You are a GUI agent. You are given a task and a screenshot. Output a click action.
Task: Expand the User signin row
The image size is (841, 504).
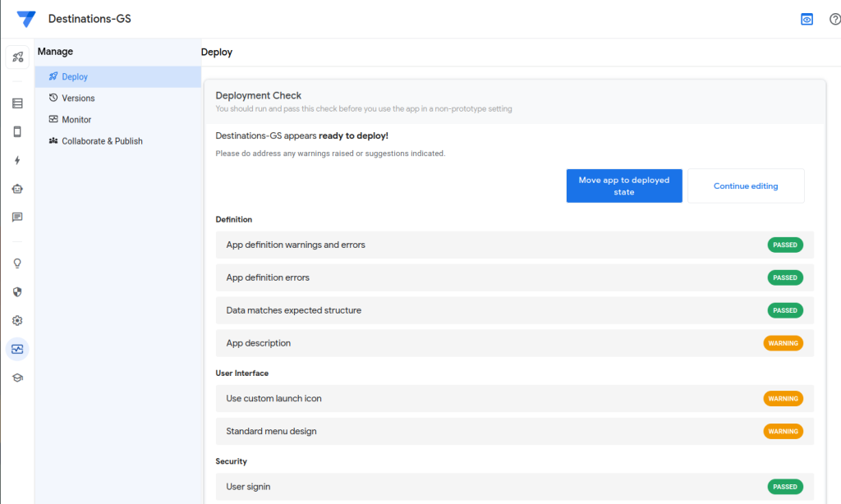point(515,487)
